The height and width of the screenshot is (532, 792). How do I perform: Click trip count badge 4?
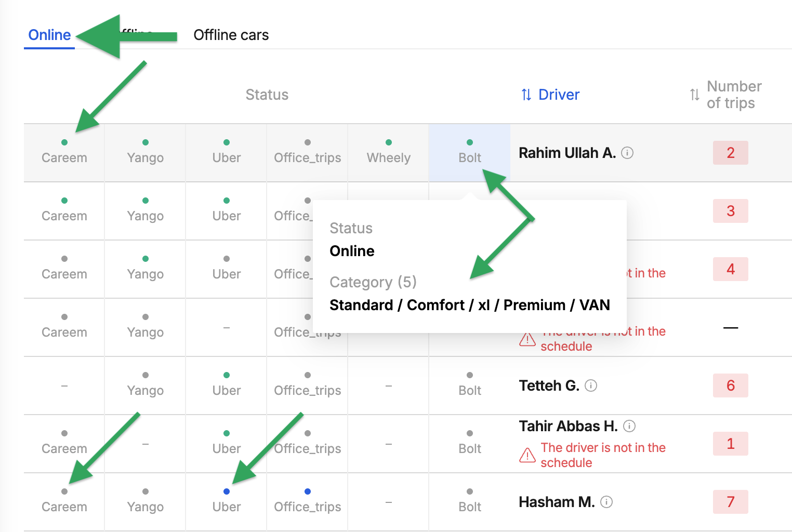click(731, 269)
